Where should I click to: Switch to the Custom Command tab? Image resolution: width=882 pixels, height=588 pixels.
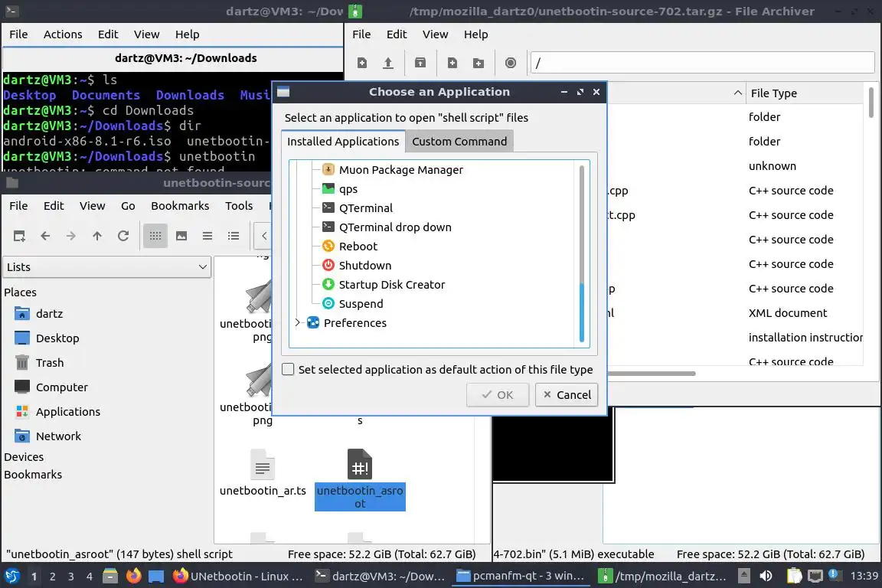coord(459,142)
